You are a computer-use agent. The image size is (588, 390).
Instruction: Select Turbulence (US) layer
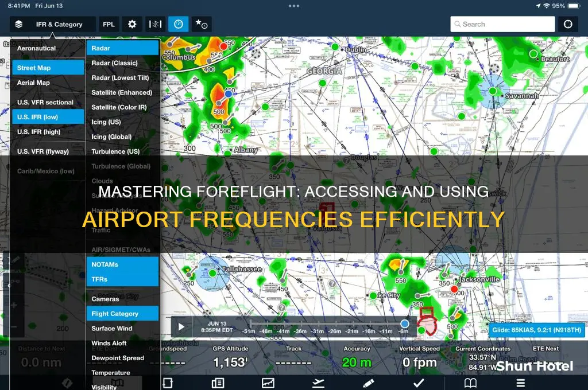click(122, 151)
